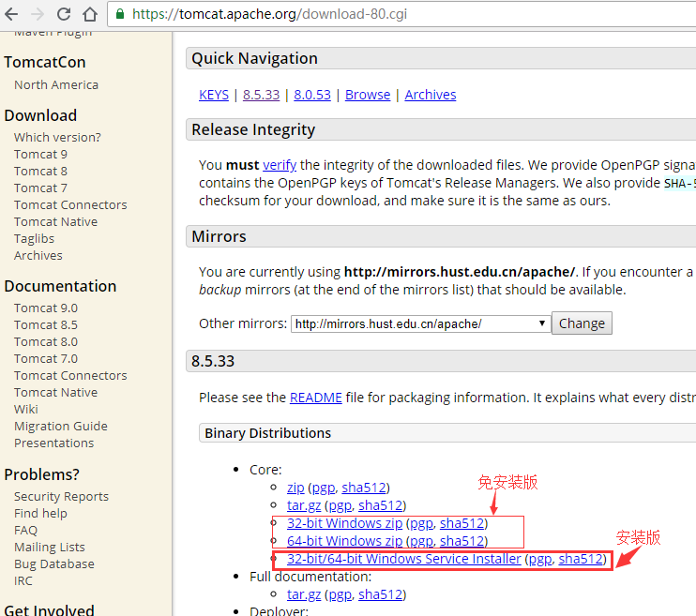Download 32-bit/64-bit Windows Service Installer

(404, 559)
